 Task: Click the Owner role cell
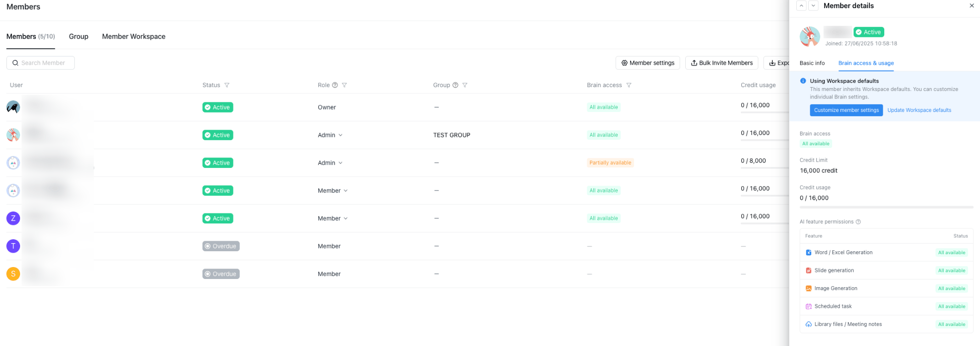click(x=327, y=107)
